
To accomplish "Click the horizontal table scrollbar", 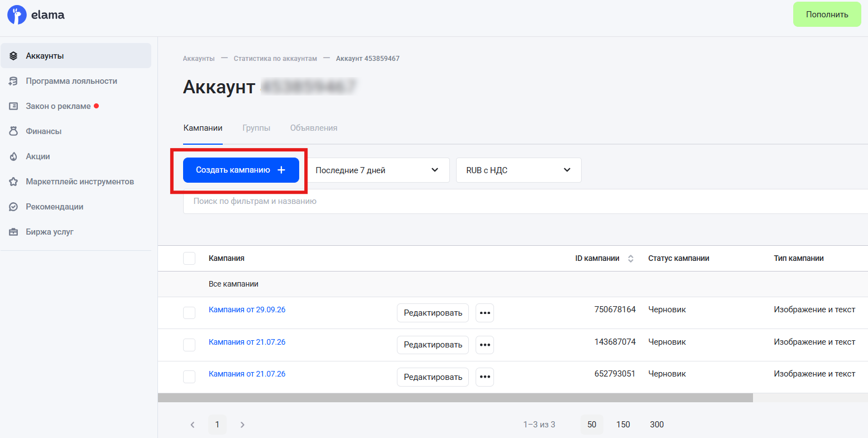I will (455, 398).
